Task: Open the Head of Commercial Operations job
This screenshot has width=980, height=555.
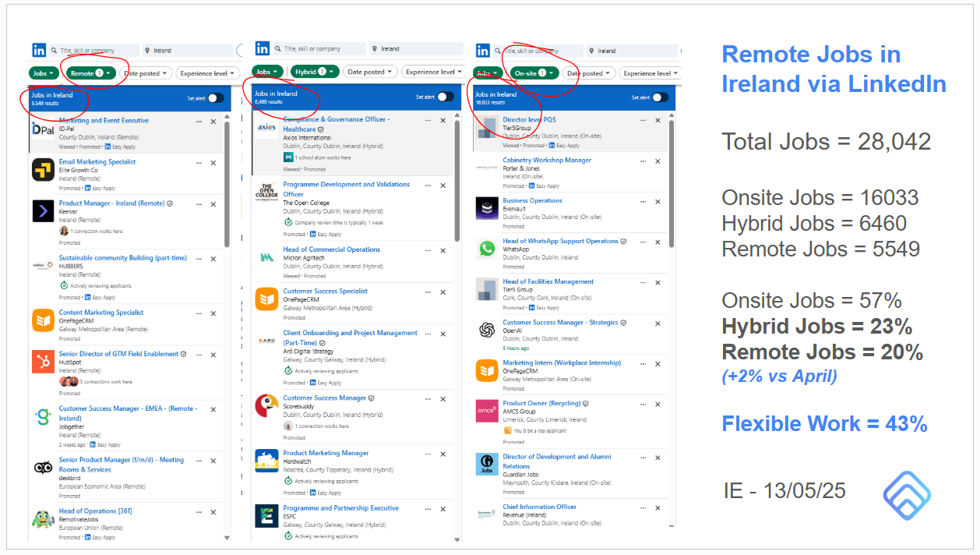Action: click(x=332, y=249)
